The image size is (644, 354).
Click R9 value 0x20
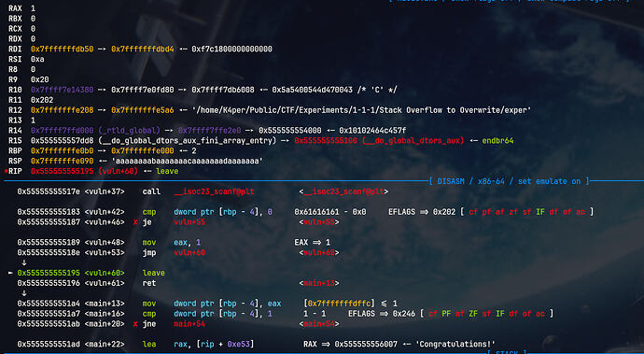click(x=40, y=79)
